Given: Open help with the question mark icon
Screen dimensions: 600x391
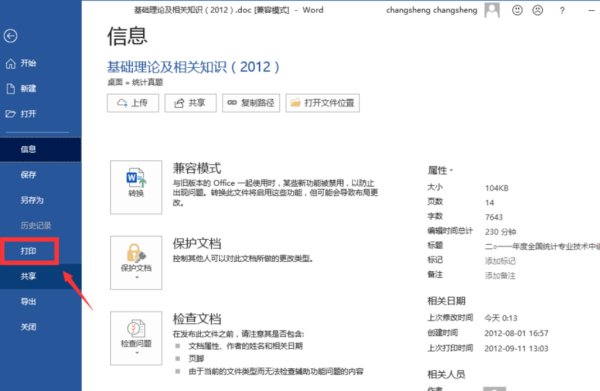Looking at the screenshot, I should tap(562, 11).
